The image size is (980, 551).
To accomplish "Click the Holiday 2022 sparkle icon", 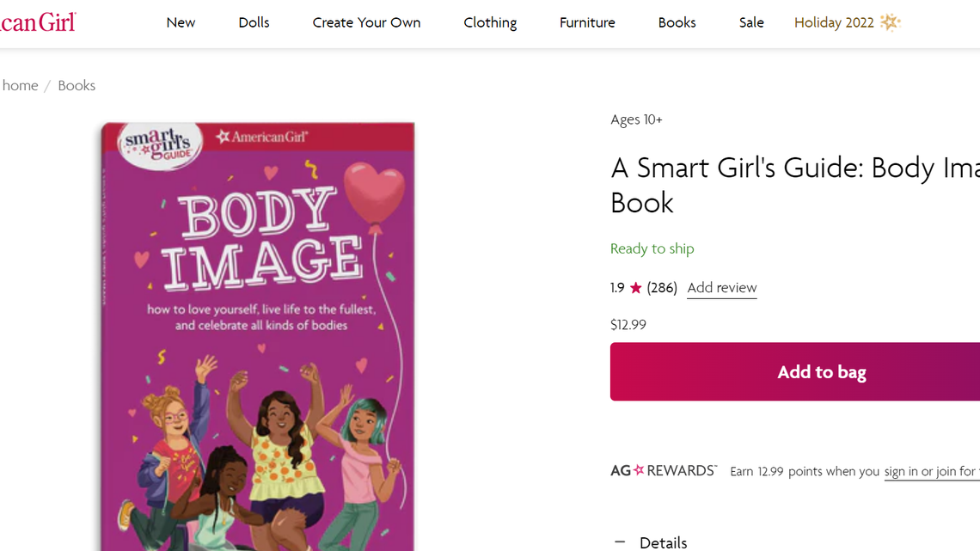I will pyautogui.click(x=891, y=22).
